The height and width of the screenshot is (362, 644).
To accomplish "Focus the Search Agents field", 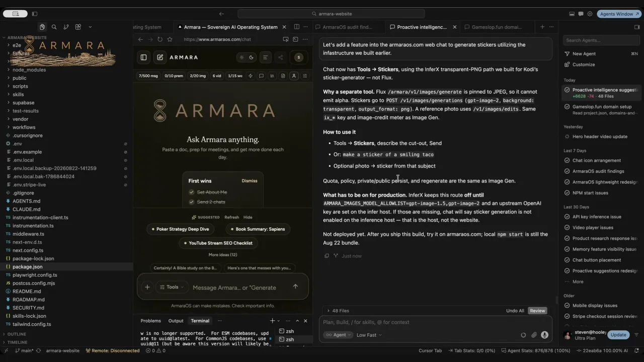I will coord(601,40).
